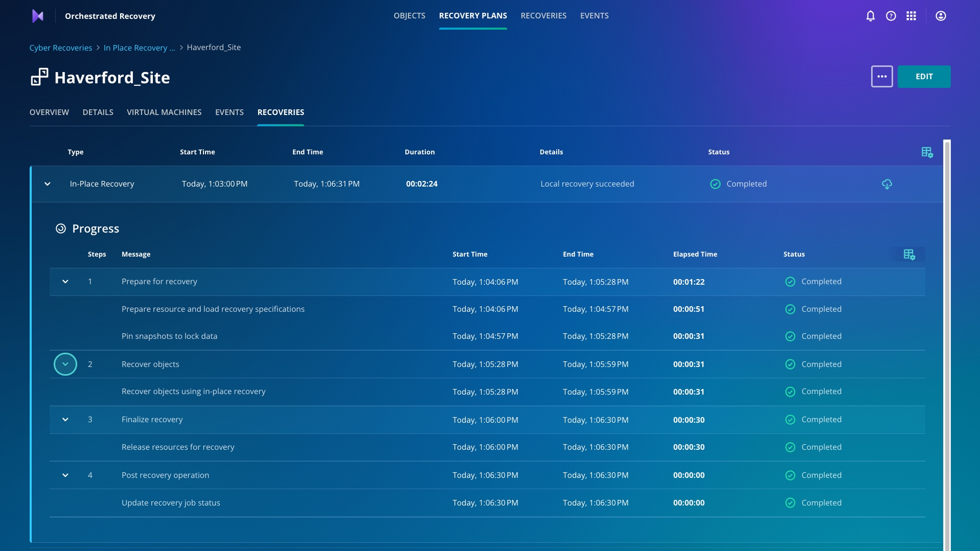Collapse step 2 Recover objects
980x551 pixels.
point(65,364)
